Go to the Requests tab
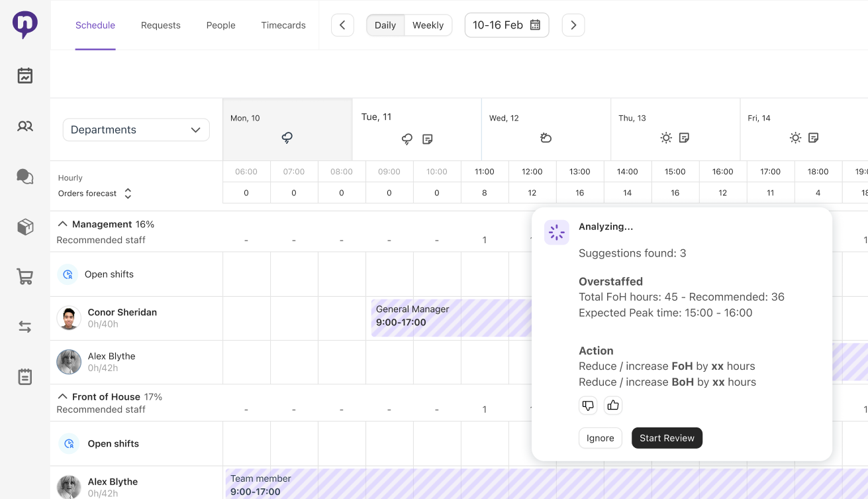 (160, 25)
